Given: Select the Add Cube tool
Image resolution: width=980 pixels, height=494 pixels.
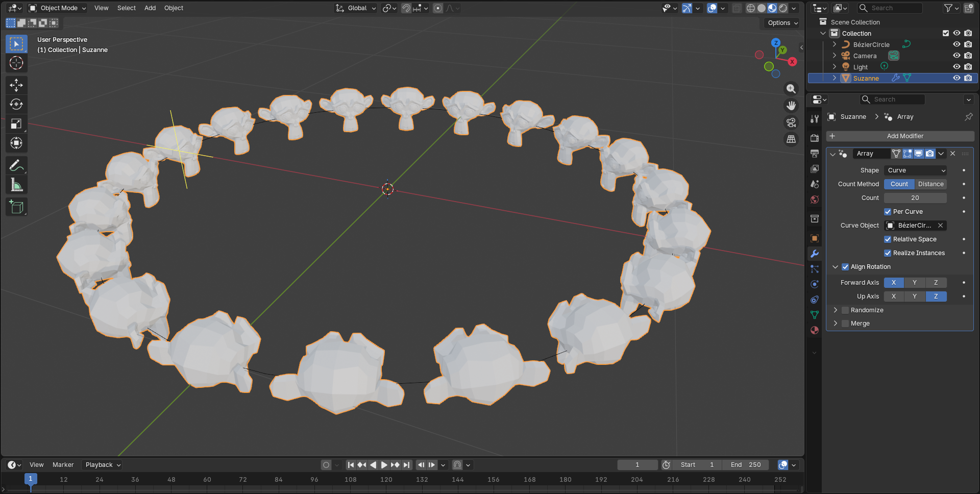Looking at the screenshot, I should (16, 207).
